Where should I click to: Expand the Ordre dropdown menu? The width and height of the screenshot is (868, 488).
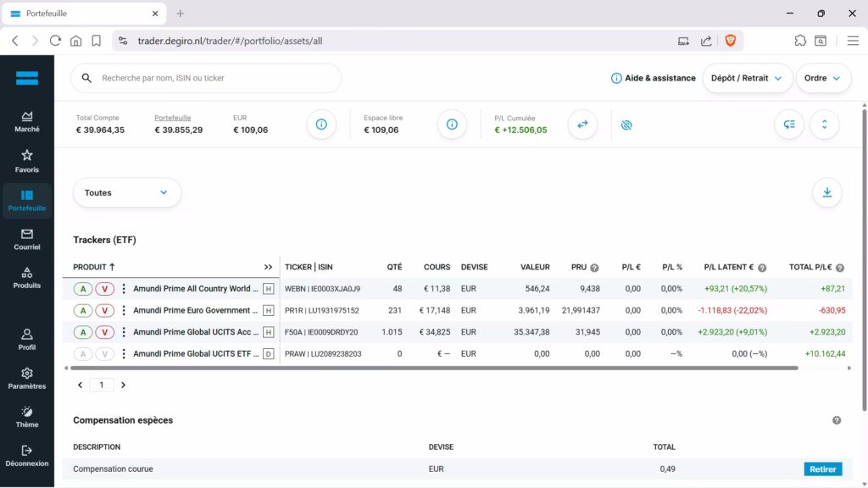click(x=823, y=78)
